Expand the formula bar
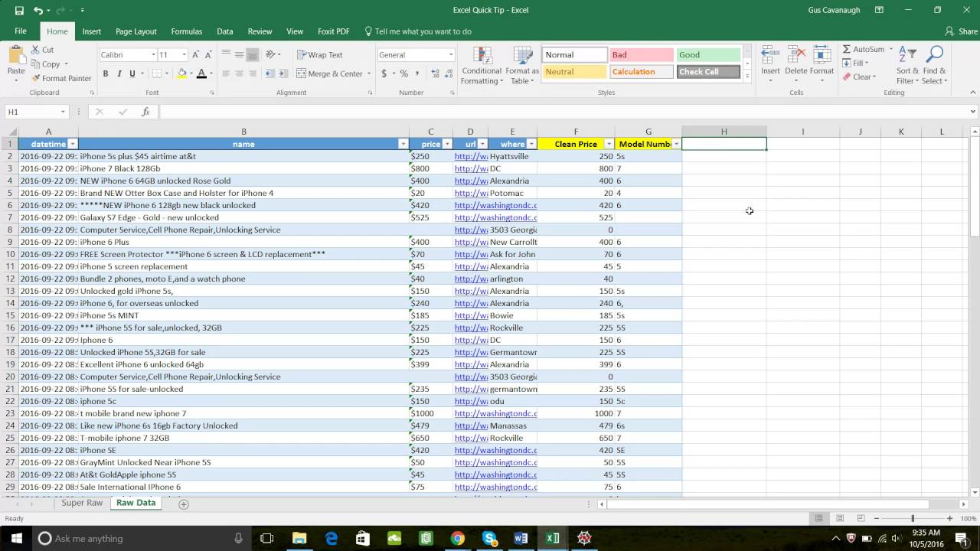The image size is (980, 551). coord(972,112)
